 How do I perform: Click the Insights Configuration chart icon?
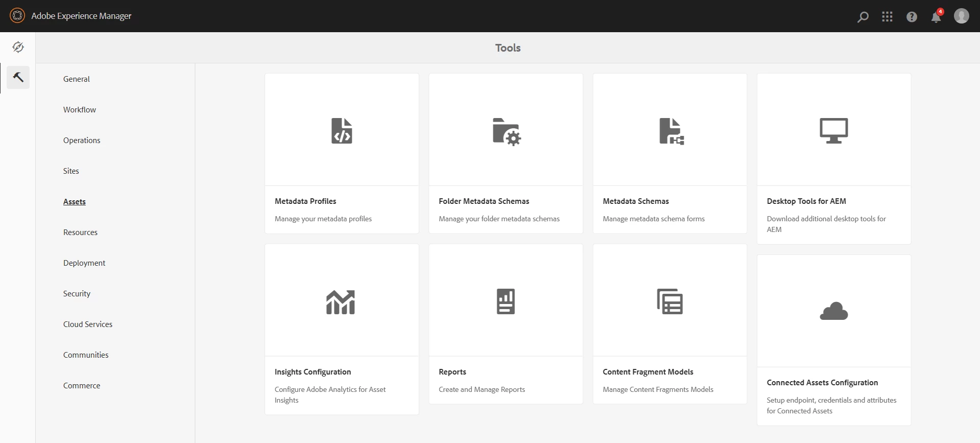coord(341,302)
